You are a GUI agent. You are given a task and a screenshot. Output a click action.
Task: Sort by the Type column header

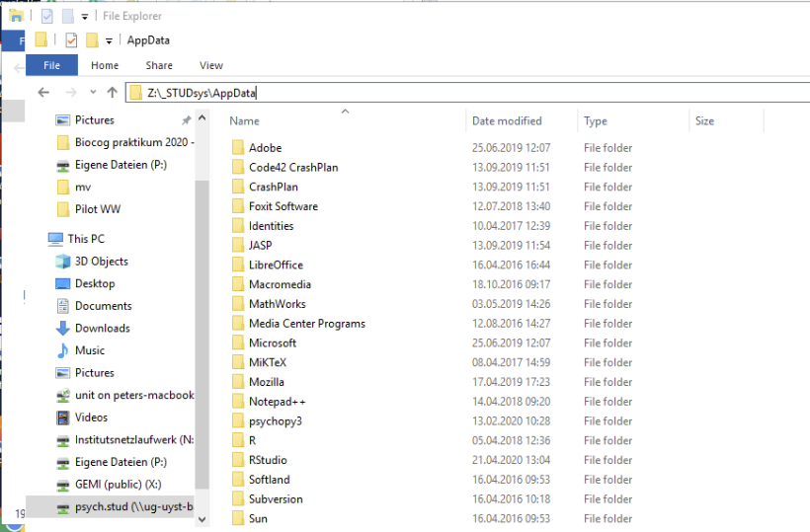[x=596, y=120]
